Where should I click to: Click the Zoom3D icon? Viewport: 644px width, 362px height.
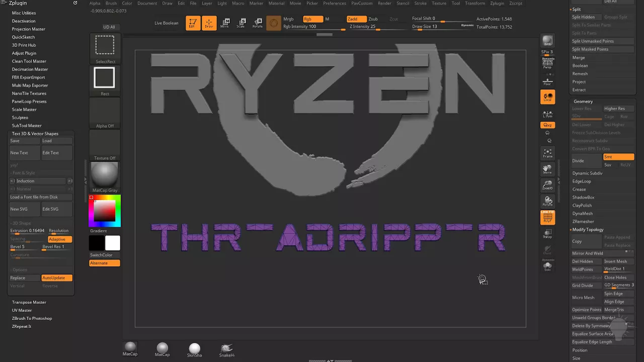click(x=547, y=186)
